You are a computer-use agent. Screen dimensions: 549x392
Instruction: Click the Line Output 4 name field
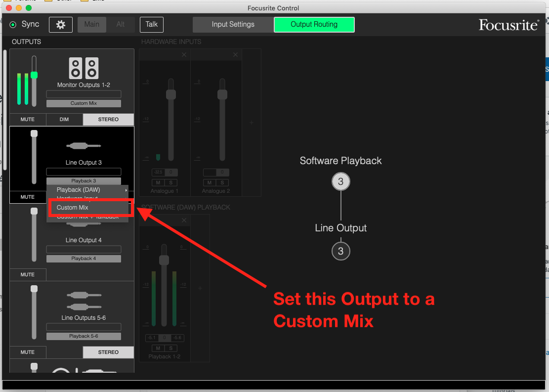tap(84, 250)
